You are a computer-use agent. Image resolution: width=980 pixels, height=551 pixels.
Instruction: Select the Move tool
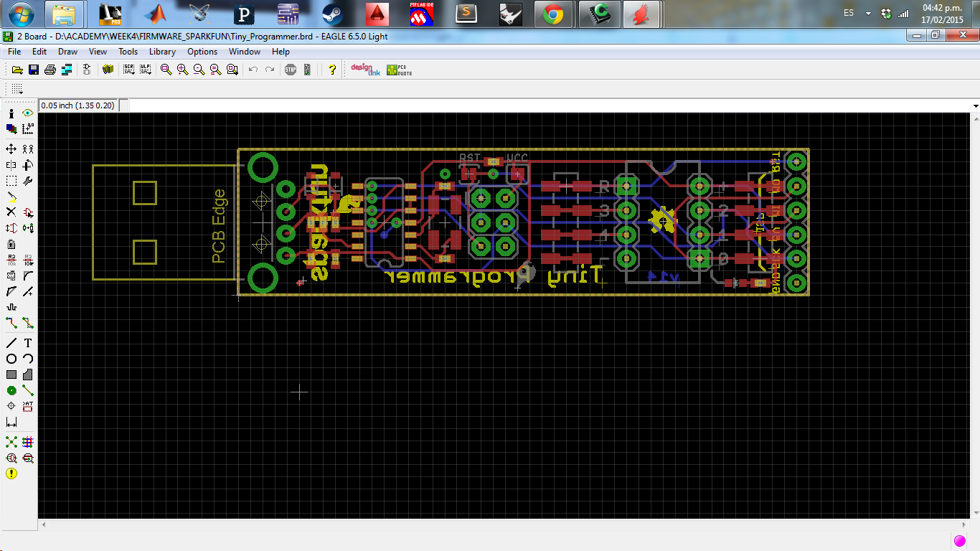(x=11, y=149)
